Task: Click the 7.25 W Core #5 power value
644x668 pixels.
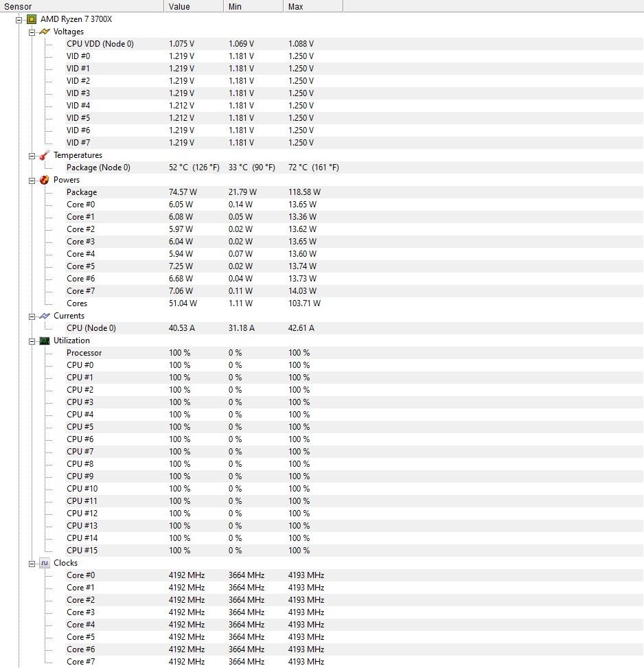Action: click(181, 266)
